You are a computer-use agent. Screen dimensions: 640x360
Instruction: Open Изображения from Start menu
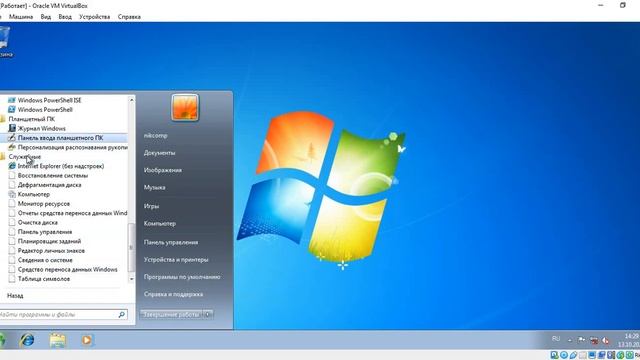(x=162, y=170)
